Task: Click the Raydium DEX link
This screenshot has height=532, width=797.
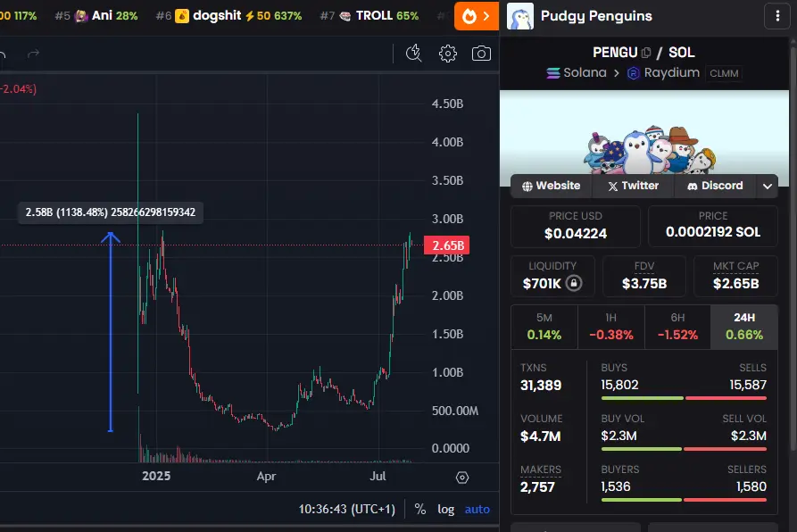Action: click(x=663, y=72)
